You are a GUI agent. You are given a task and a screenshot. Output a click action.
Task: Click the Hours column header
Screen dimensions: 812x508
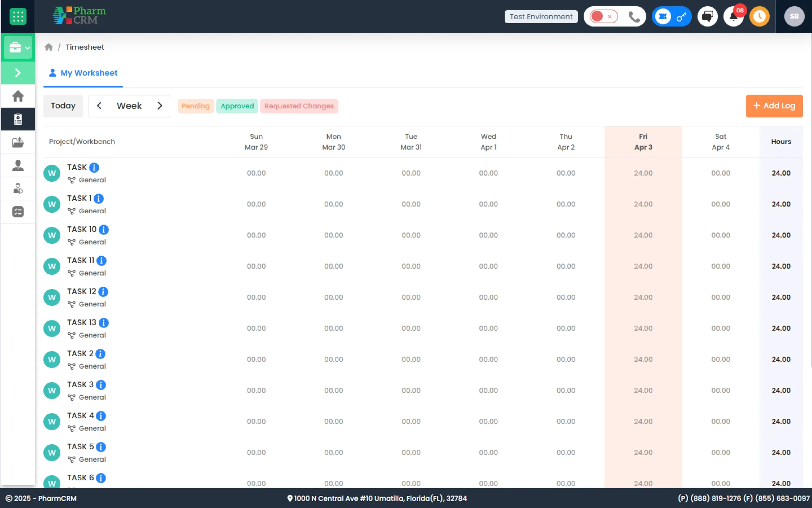pyautogui.click(x=781, y=142)
